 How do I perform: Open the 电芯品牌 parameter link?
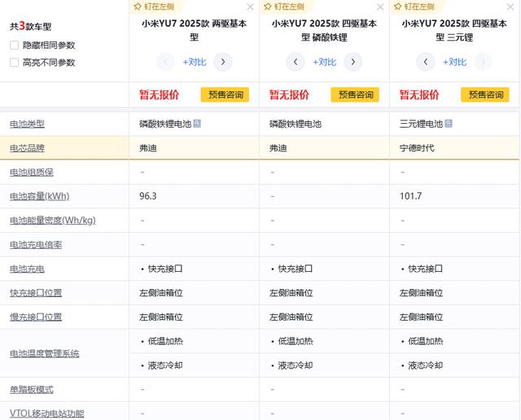pyautogui.click(x=27, y=148)
